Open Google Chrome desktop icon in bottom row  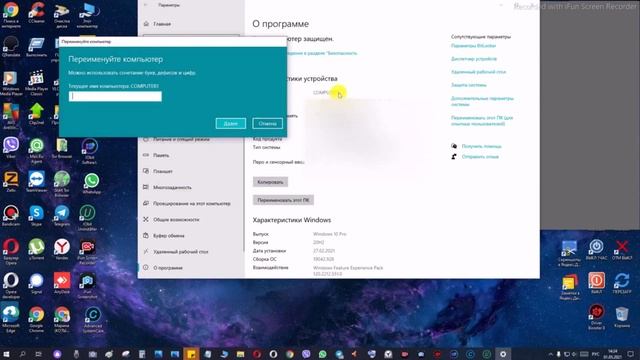(x=36, y=318)
